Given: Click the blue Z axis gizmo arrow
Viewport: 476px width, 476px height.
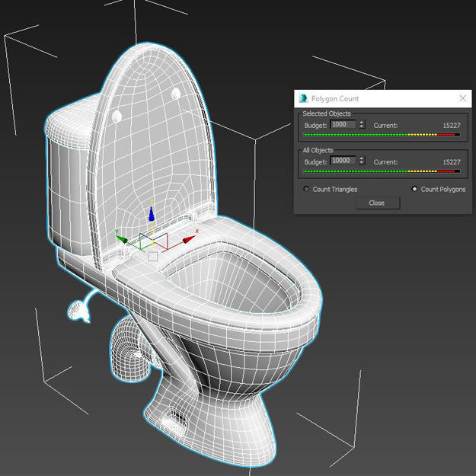Looking at the screenshot, I should pyautogui.click(x=152, y=214).
